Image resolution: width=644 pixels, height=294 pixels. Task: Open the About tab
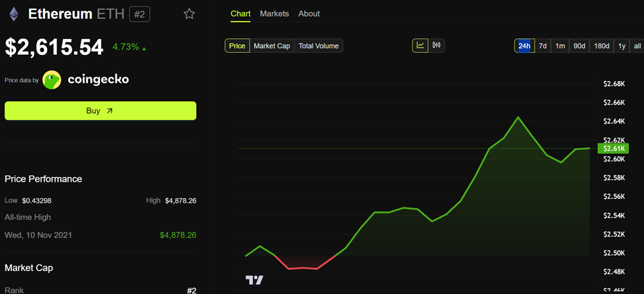coord(309,14)
